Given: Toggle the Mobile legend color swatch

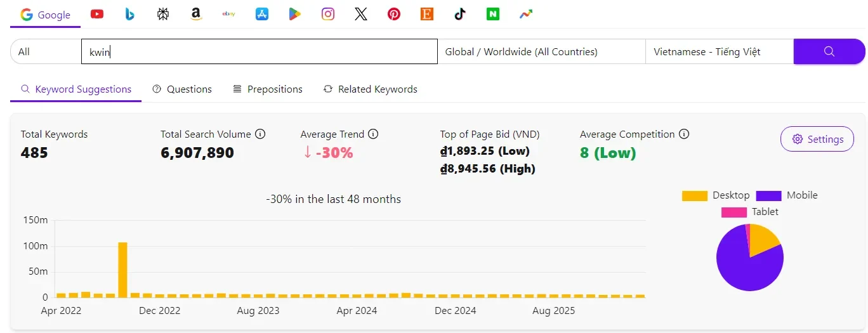Looking at the screenshot, I should coord(768,195).
